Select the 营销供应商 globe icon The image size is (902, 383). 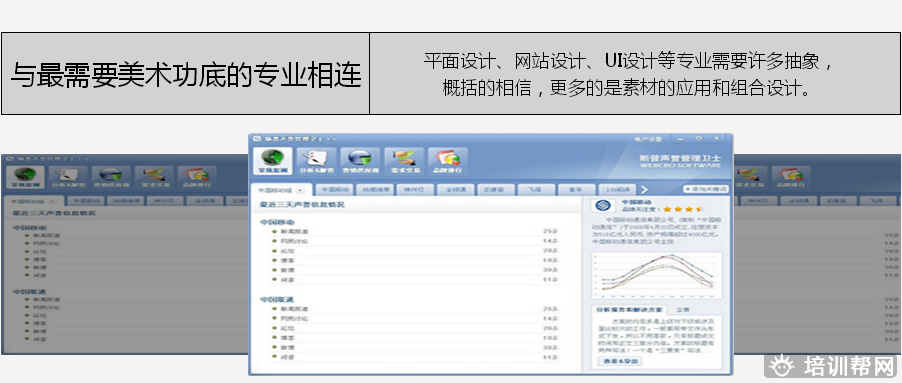click(360, 161)
